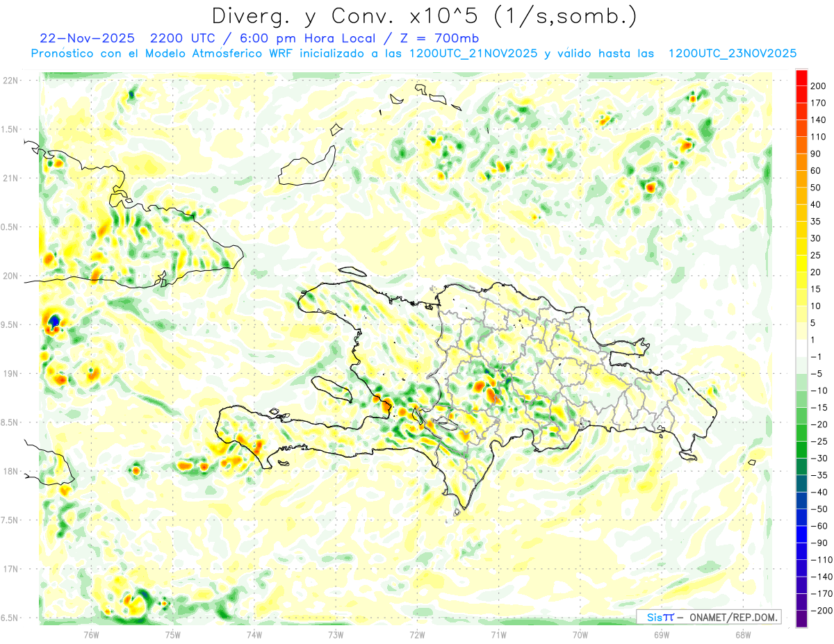This screenshot has height=644, width=834.
Task: Click the "68W" longitude label
Action: 742,634
